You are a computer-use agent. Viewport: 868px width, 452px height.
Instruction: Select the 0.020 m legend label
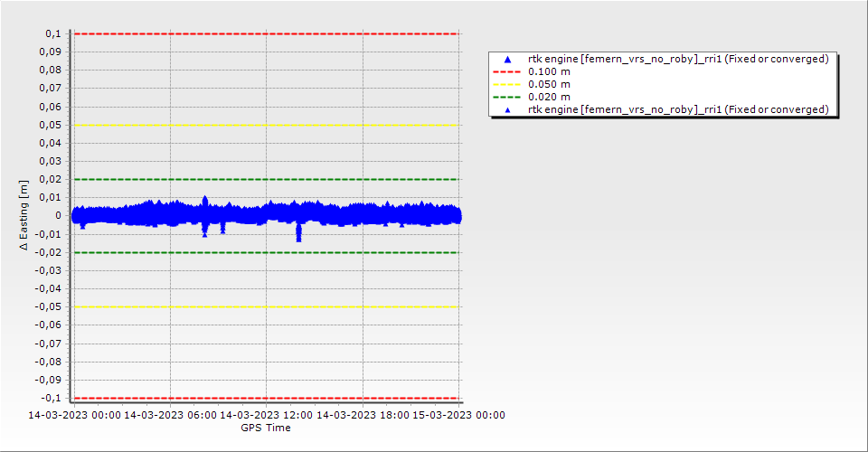click(549, 97)
